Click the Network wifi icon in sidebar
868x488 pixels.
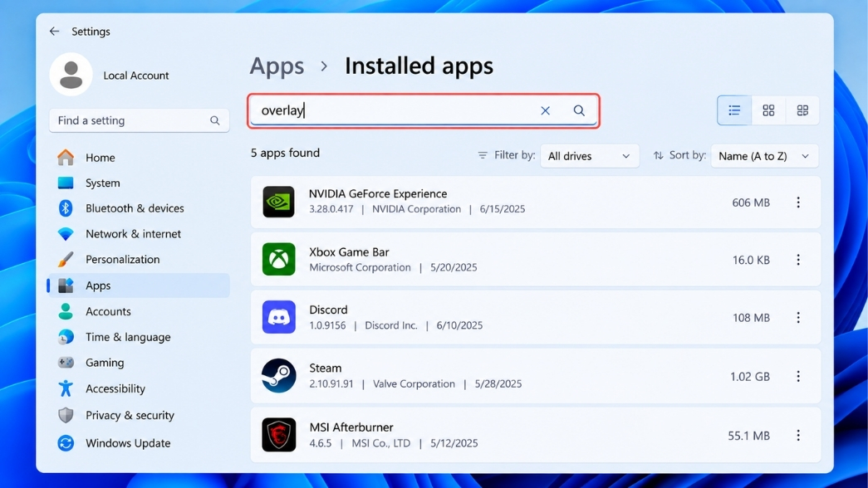[66, 234]
